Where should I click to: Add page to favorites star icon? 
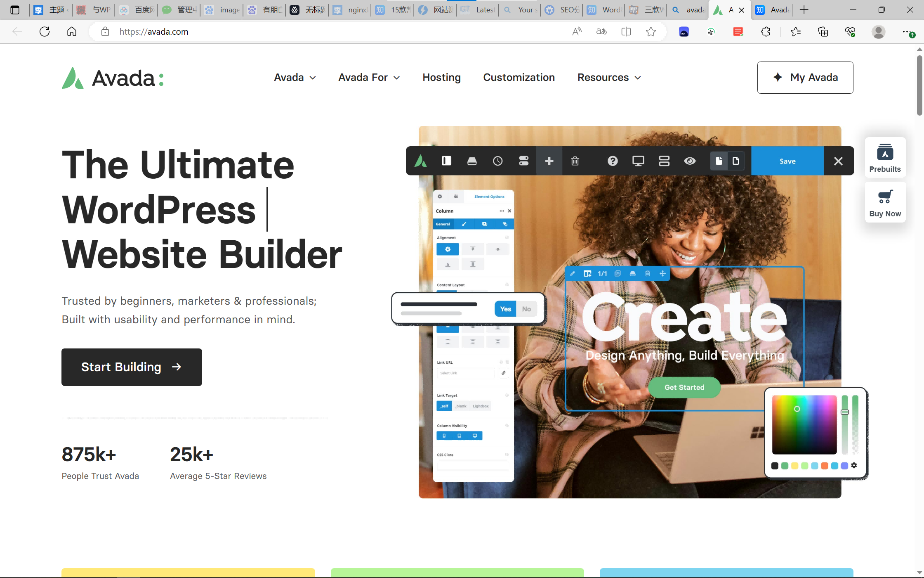click(651, 31)
